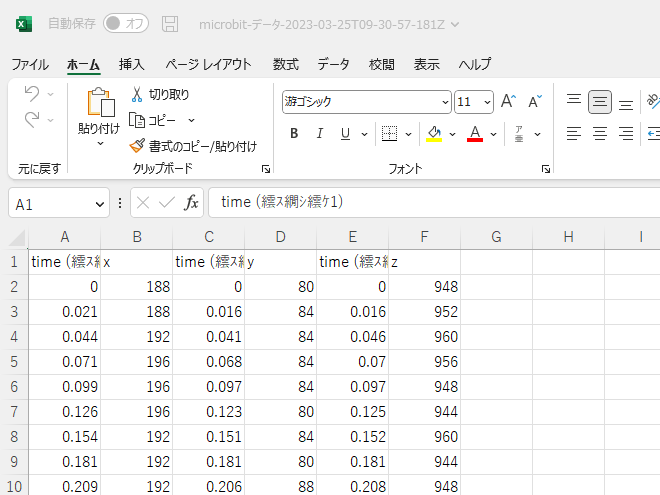The image size is (660, 495).
Task: Increase font size with larger A icon
Action: [508, 101]
